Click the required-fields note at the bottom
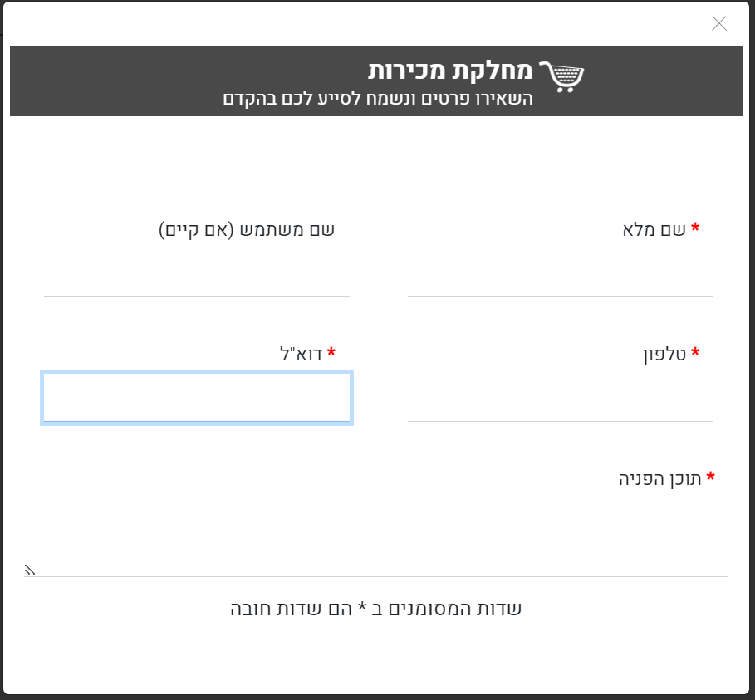 click(x=375, y=608)
